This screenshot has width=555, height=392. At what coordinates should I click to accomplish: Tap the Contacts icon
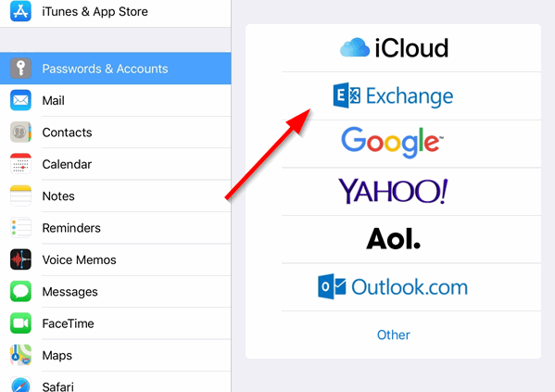[20, 133]
